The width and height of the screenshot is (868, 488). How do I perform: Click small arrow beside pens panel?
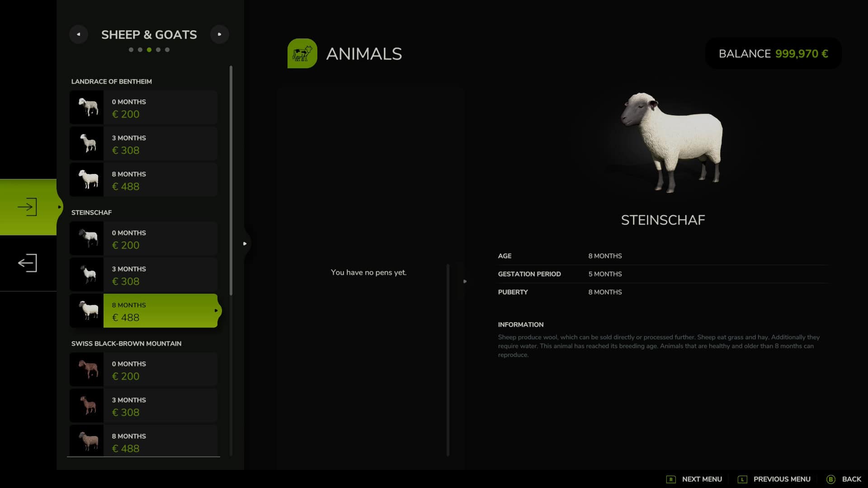pyautogui.click(x=465, y=282)
